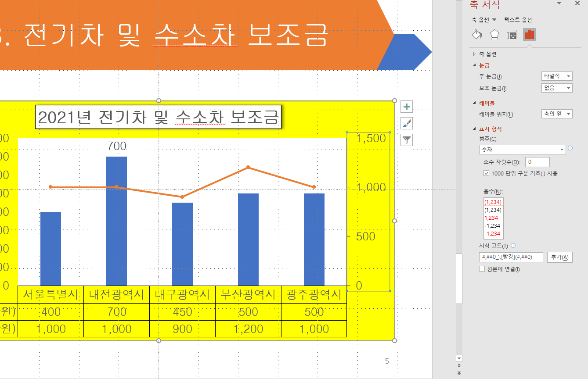Click the 서울특별시 table header cell
This screenshot has width=588, height=379.
coord(51,294)
